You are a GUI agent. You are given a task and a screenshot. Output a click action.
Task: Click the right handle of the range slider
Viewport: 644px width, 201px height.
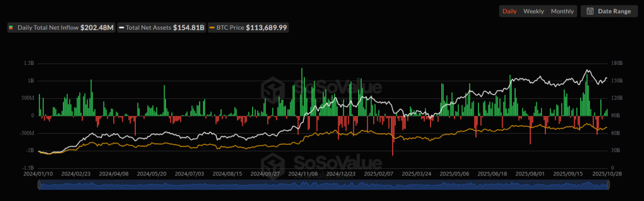608,185
